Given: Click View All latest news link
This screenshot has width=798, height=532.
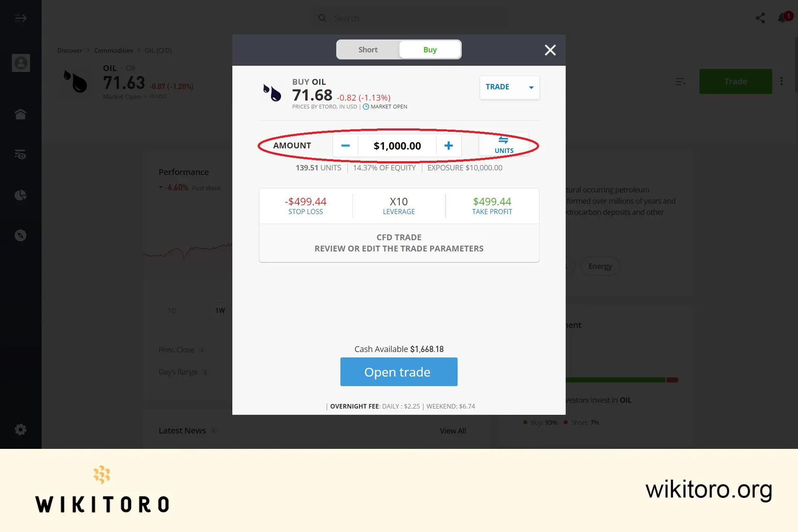Looking at the screenshot, I should (x=453, y=431).
